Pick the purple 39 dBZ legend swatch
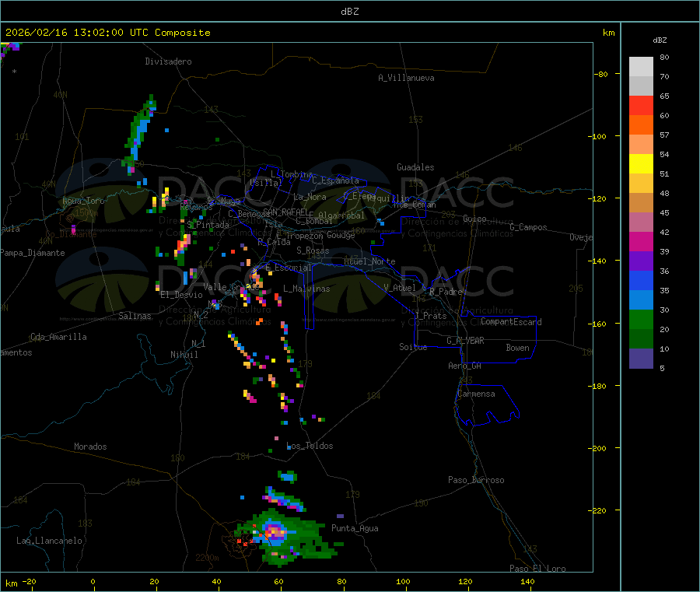700x592 pixels. tap(641, 261)
